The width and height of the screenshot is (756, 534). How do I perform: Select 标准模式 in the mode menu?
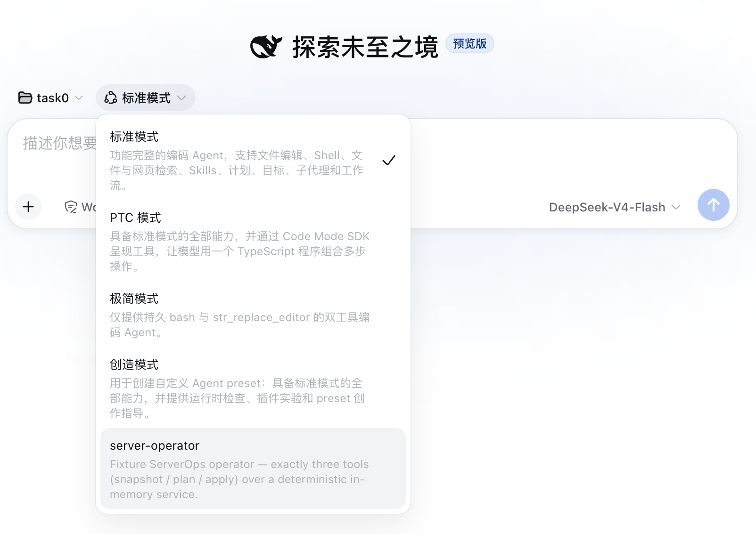click(253, 160)
